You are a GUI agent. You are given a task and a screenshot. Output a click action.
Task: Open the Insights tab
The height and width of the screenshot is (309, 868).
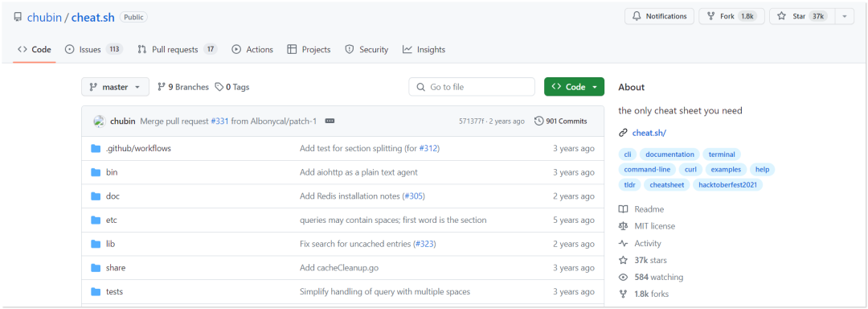pyautogui.click(x=424, y=49)
